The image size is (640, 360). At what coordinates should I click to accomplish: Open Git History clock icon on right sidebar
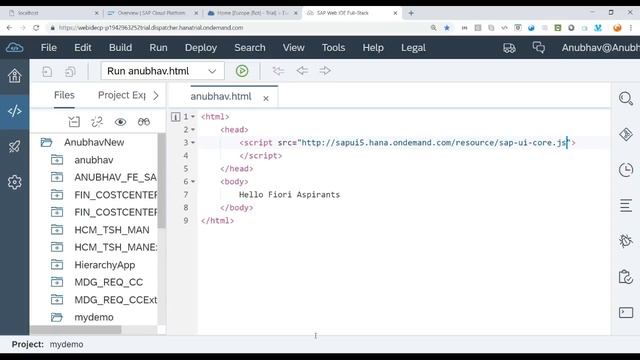626,170
